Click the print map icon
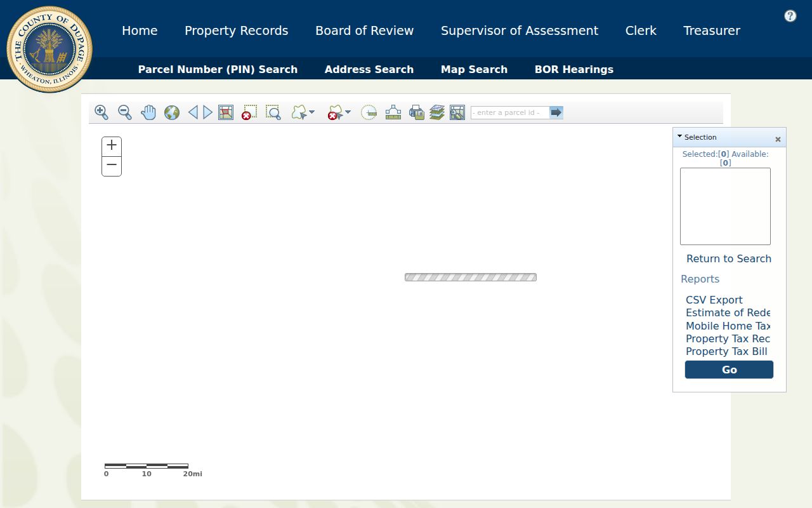This screenshot has width=812, height=508. click(416, 112)
